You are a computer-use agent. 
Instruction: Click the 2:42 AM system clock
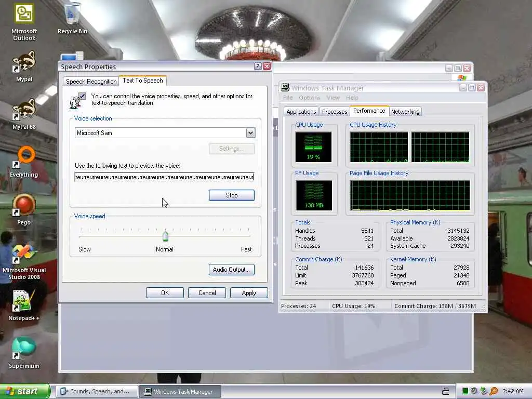513,391
